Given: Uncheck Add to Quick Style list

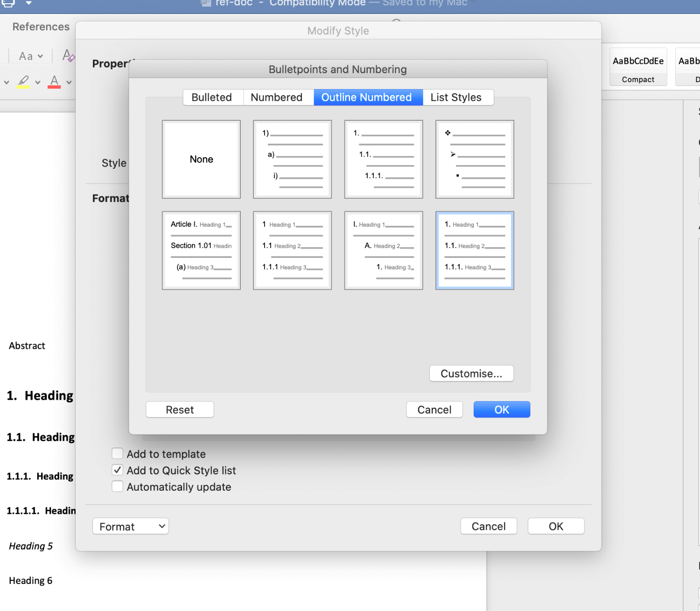Looking at the screenshot, I should (118, 470).
